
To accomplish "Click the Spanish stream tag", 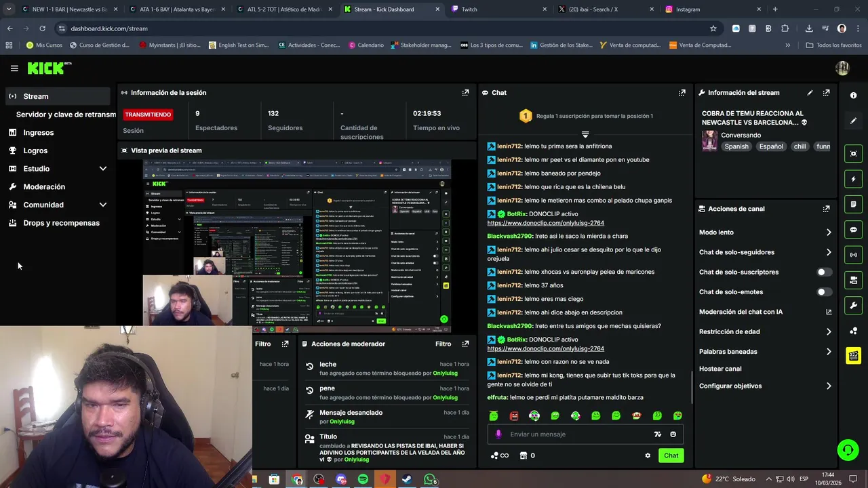I will pos(736,146).
